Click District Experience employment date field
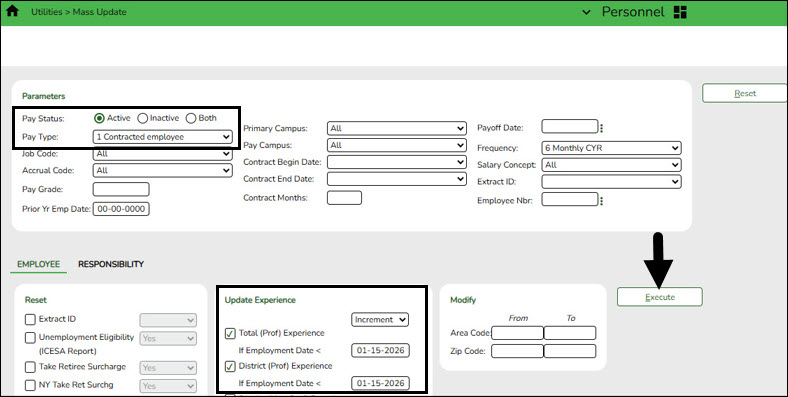Image resolution: width=788 pixels, height=397 pixels. pos(380,383)
